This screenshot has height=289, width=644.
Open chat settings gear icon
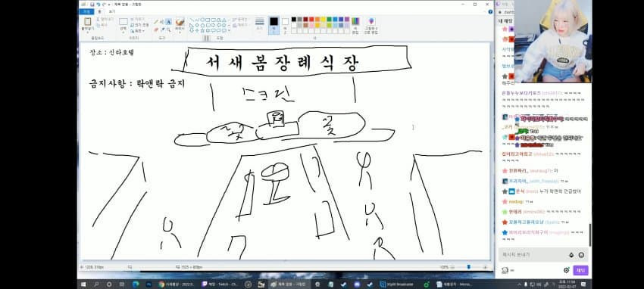(x=566, y=270)
